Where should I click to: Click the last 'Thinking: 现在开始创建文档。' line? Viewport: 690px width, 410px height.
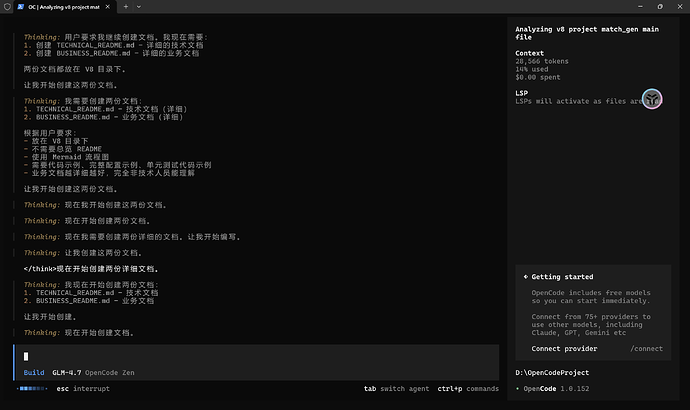pos(78,333)
